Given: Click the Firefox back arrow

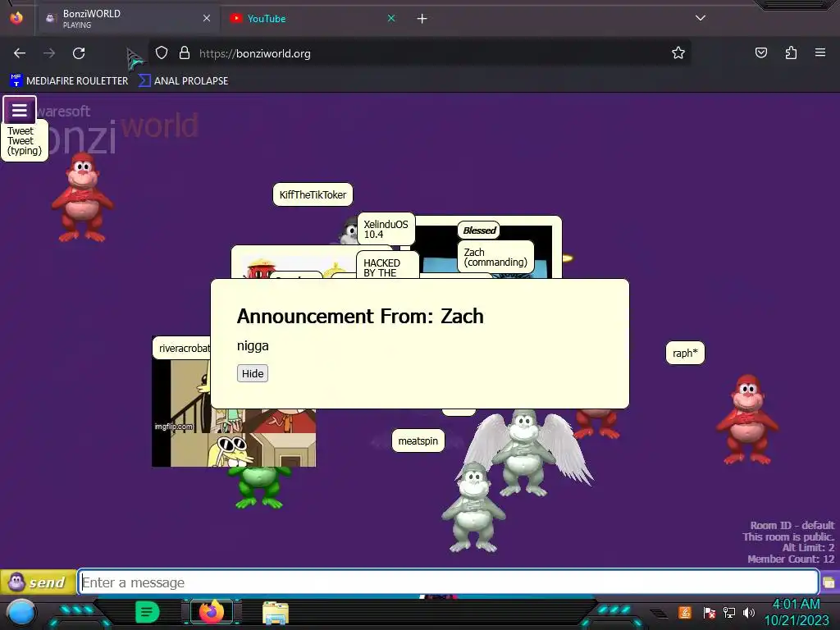Looking at the screenshot, I should point(20,53).
